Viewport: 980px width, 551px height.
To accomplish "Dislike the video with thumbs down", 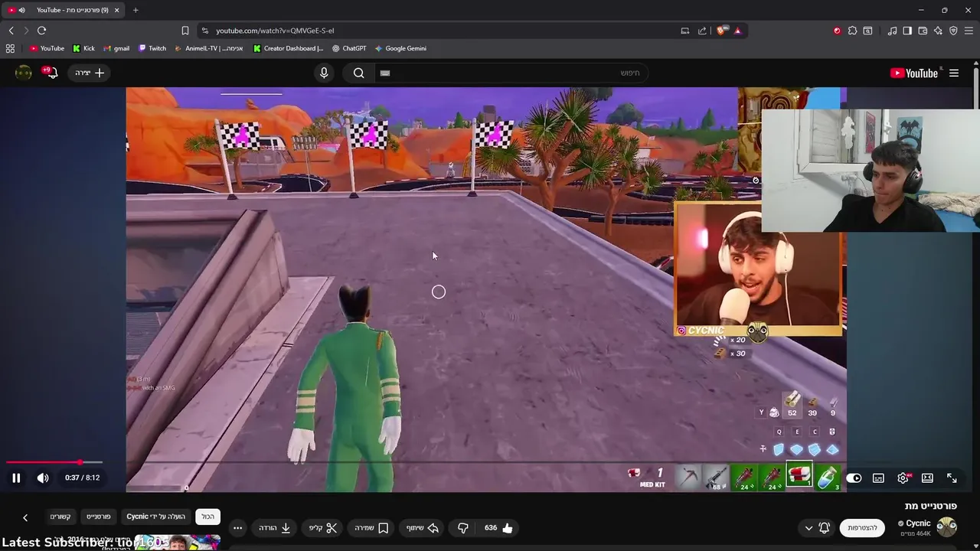I will coord(462,528).
